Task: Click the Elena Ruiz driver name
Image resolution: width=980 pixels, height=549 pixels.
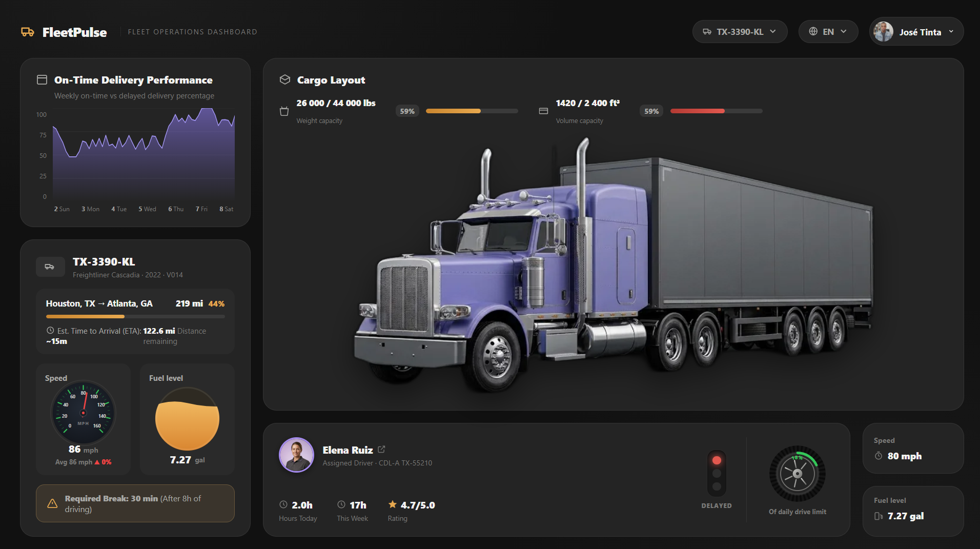Action: point(348,450)
